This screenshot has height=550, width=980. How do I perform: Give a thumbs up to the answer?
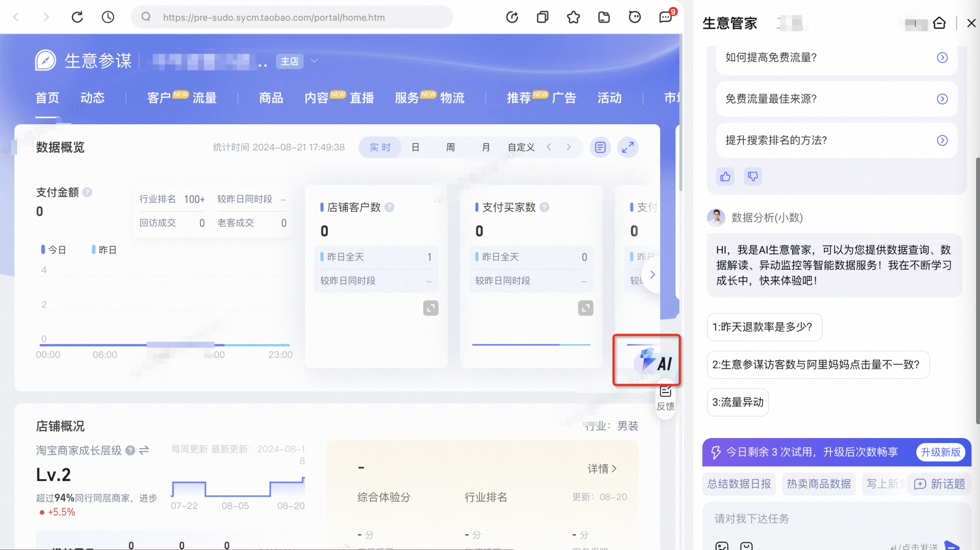tap(725, 177)
